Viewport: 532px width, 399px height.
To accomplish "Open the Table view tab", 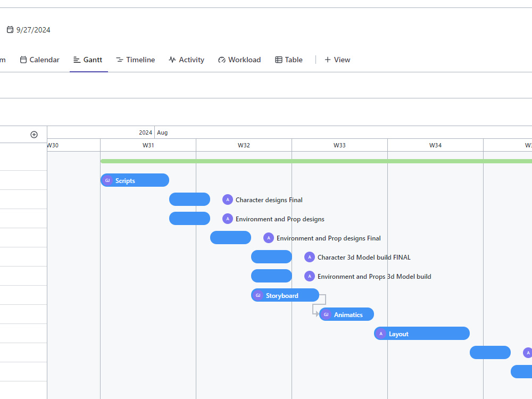I will (289, 60).
